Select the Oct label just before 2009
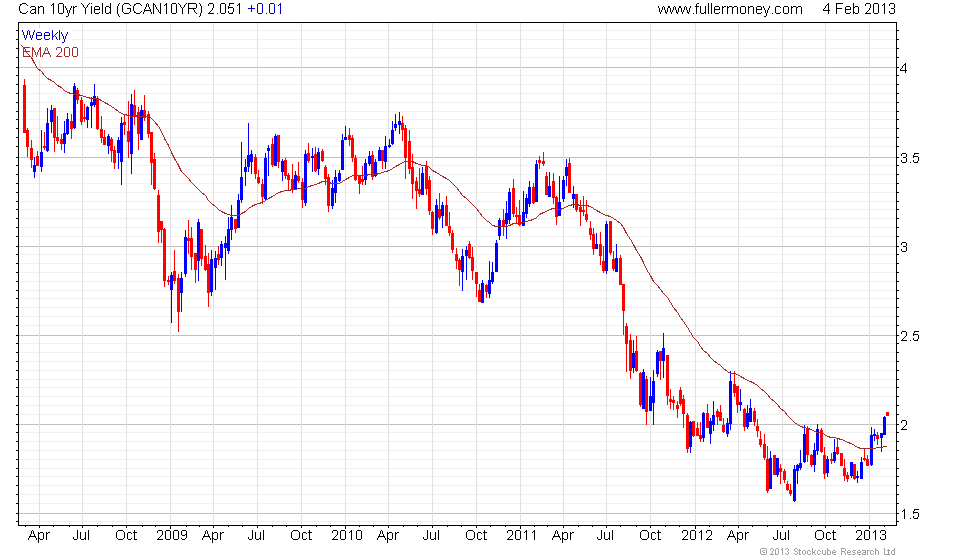Viewport: 980px width, 560px height. click(x=126, y=536)
